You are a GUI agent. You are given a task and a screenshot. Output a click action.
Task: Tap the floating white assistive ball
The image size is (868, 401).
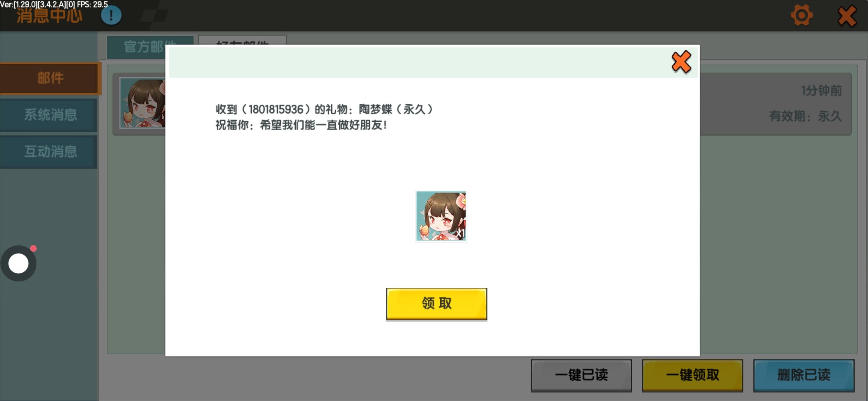coord(18,264)
